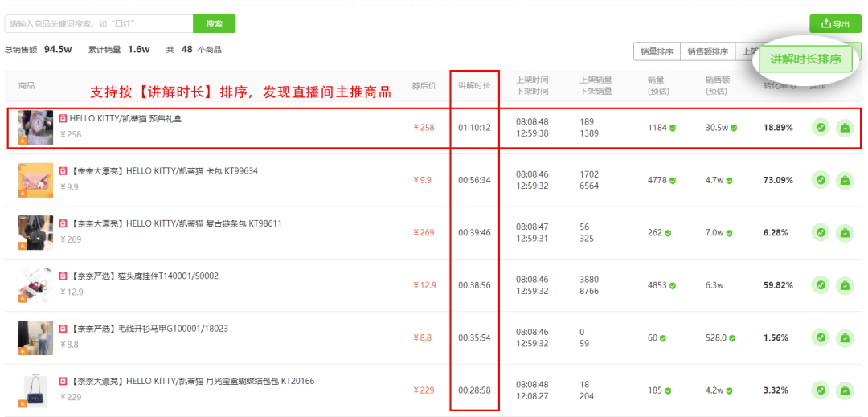This screenshot has width=868, height=417.
Task: Open thumbnail of 毛线开衫马甲 product
Action: [x=36, y=337]
